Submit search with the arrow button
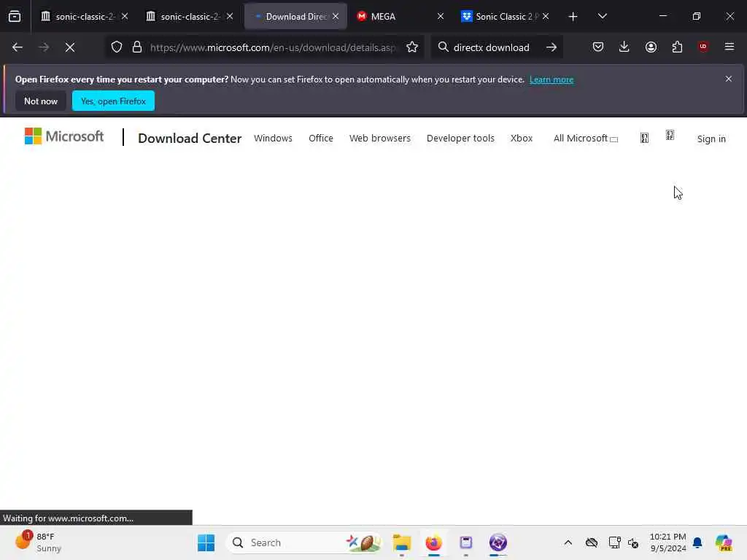 [551, 47]
